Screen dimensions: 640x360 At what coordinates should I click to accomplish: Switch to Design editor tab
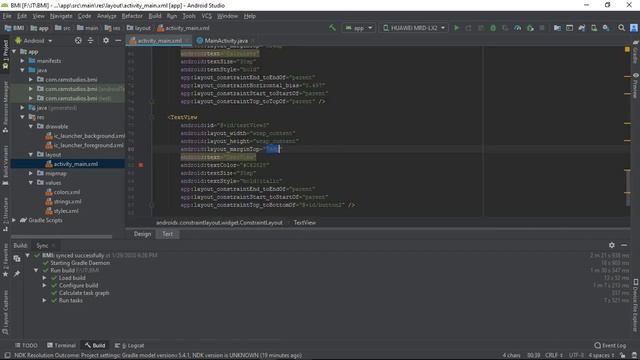[x=142, y=234]
